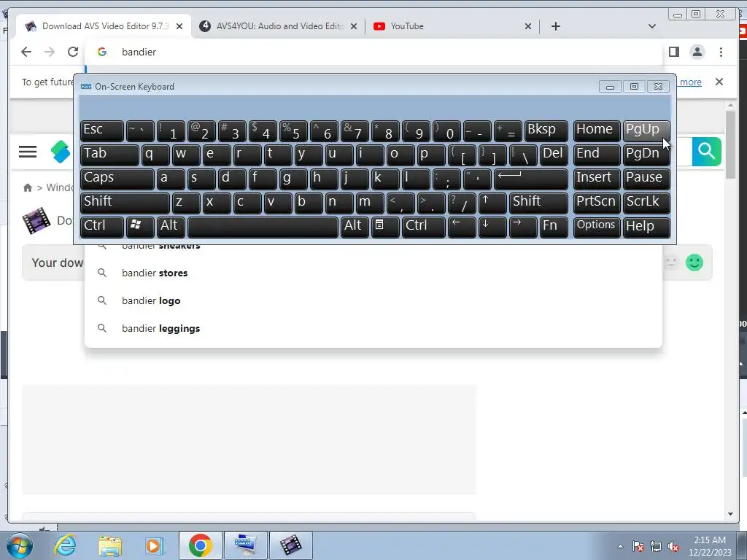This screenshot has width=747, height=560.
Task: Click the up arrow key
Action: 492,203
